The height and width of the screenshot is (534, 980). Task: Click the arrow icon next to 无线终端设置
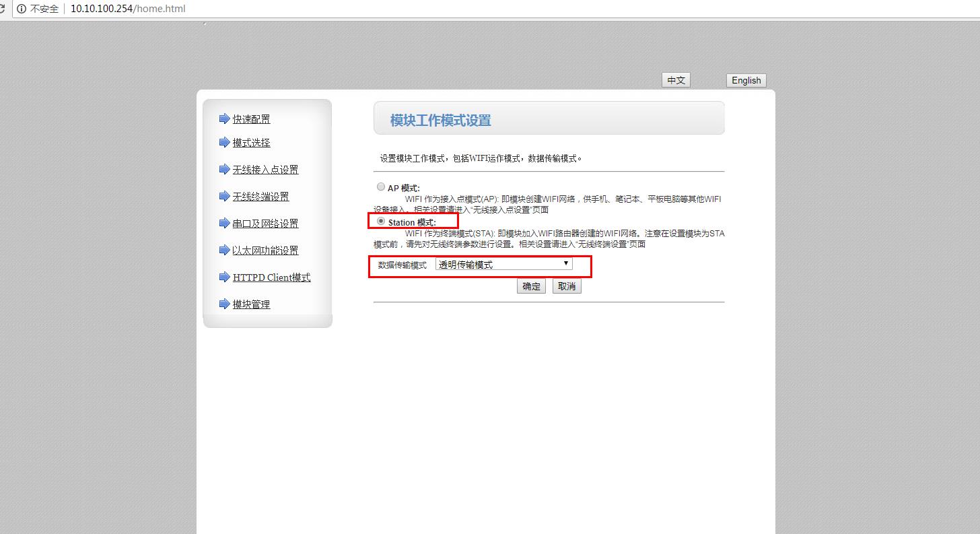[224, 196]
